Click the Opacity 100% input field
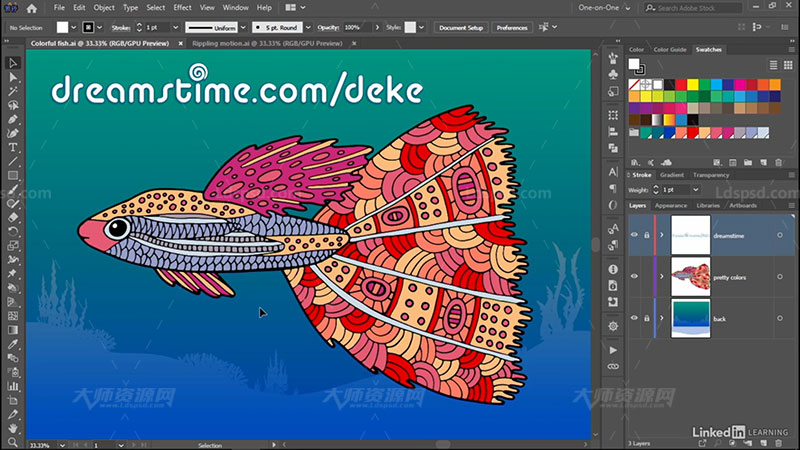800x450 pixels. [x=357, y=28]
